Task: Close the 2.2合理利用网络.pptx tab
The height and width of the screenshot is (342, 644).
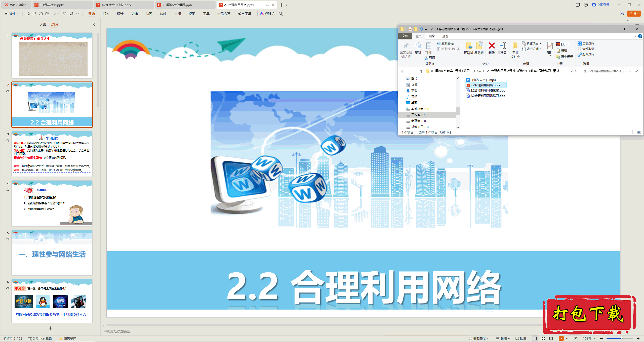Action: point(273,5)
